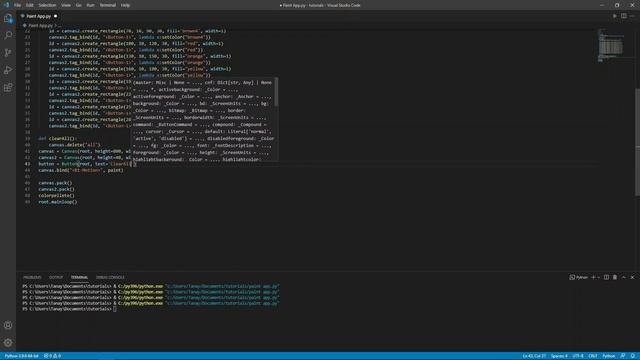Change file encoding via UTF-8

coord(578,356)
